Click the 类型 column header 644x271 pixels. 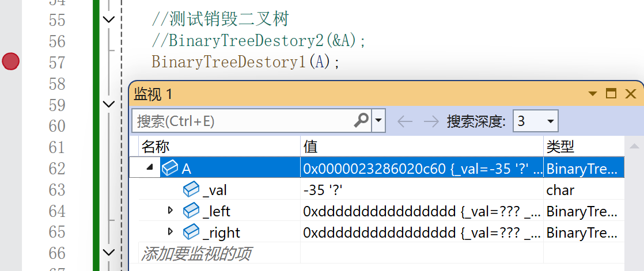[584, 146]
